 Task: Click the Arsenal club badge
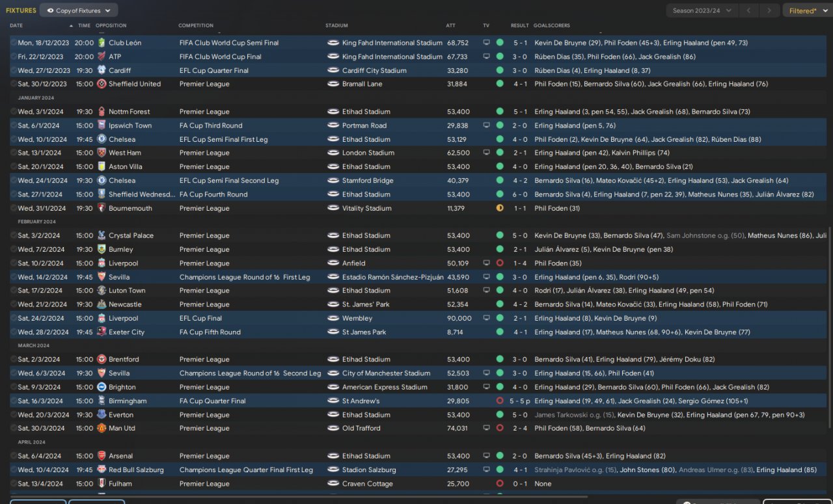pyautogui.click(x=102, y=456)
